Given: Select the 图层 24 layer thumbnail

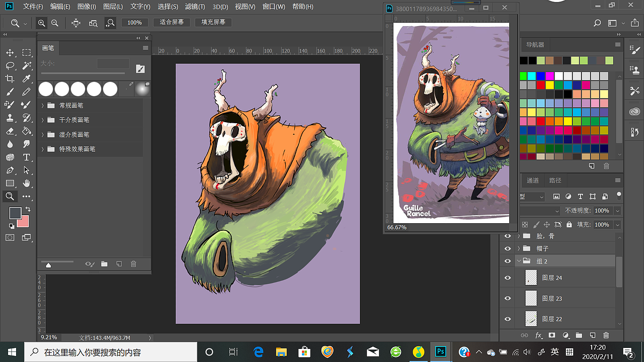Looking at the screenshot, I should tap(531, 278).
